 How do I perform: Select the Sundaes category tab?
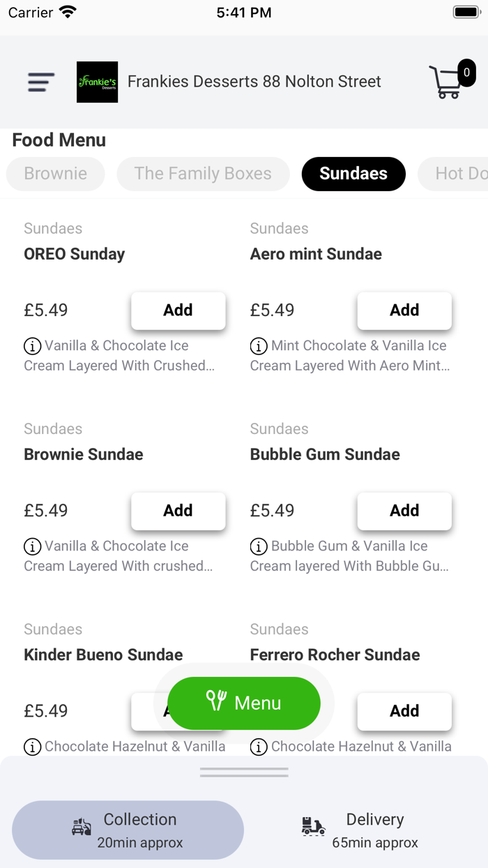pos(353,174)
